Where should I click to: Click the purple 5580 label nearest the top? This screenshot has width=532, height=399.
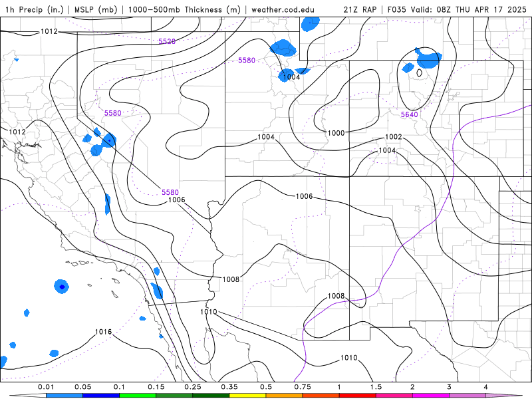pyautogui.click(x=247, y=61)
